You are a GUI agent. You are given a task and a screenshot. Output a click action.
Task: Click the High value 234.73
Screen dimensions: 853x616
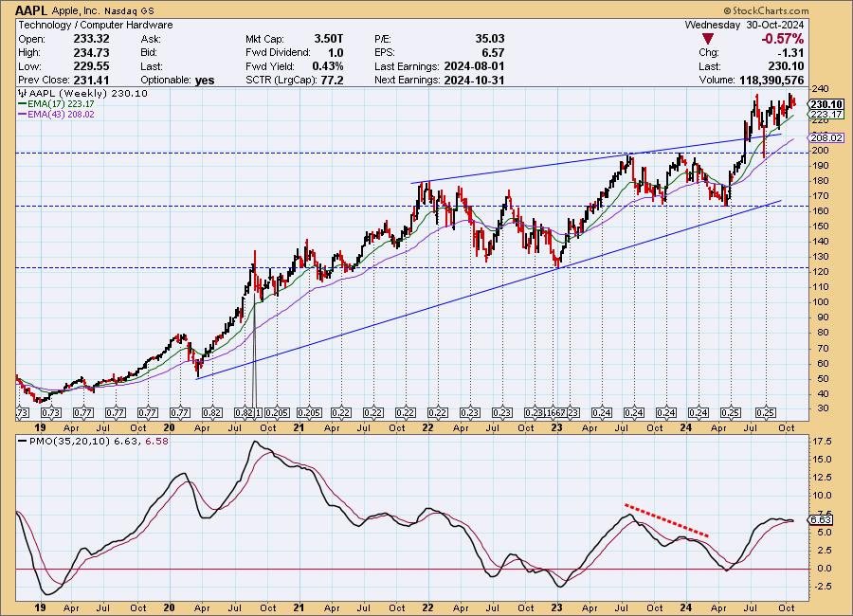[91, 53]
